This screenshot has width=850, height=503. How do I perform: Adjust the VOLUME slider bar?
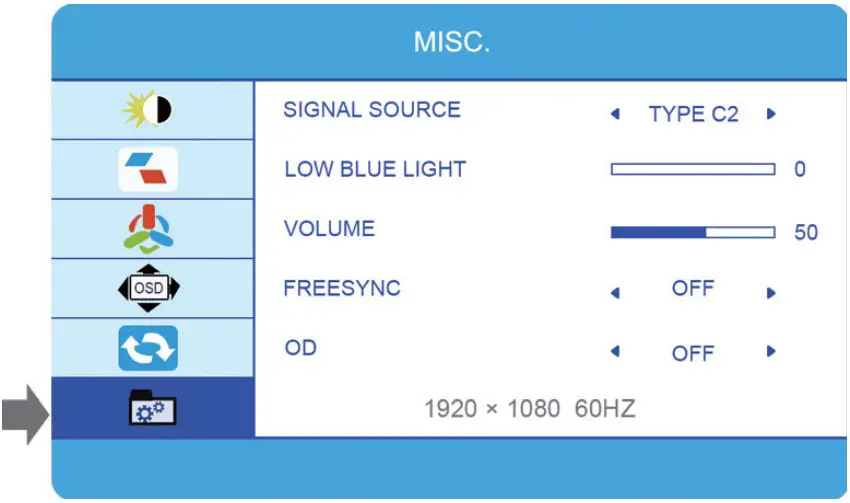coord(693,232)
